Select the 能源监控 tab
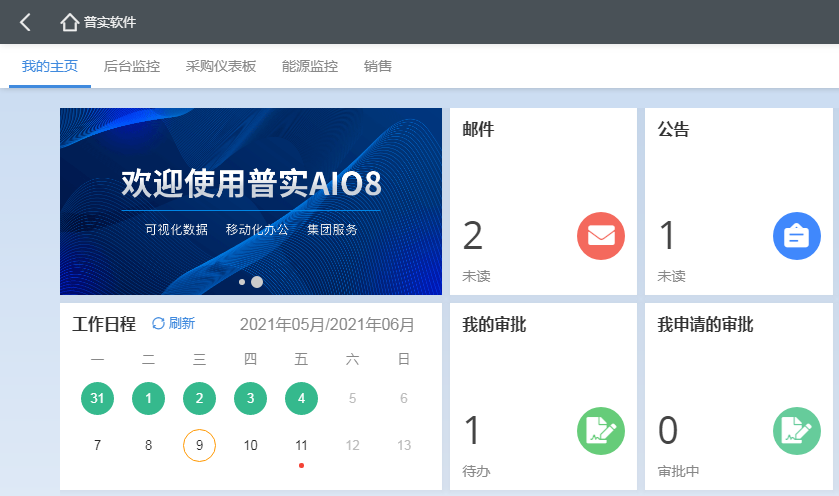The height and width of the screenshot is (496, 839). coord(310,67)
